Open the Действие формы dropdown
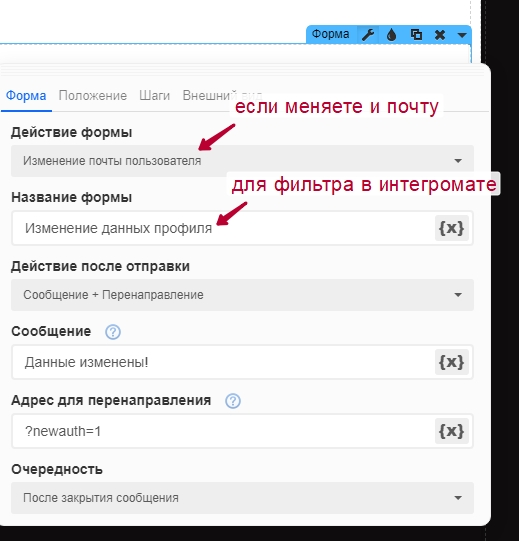This screenshot has width=519, height=541. click(242, 161)
